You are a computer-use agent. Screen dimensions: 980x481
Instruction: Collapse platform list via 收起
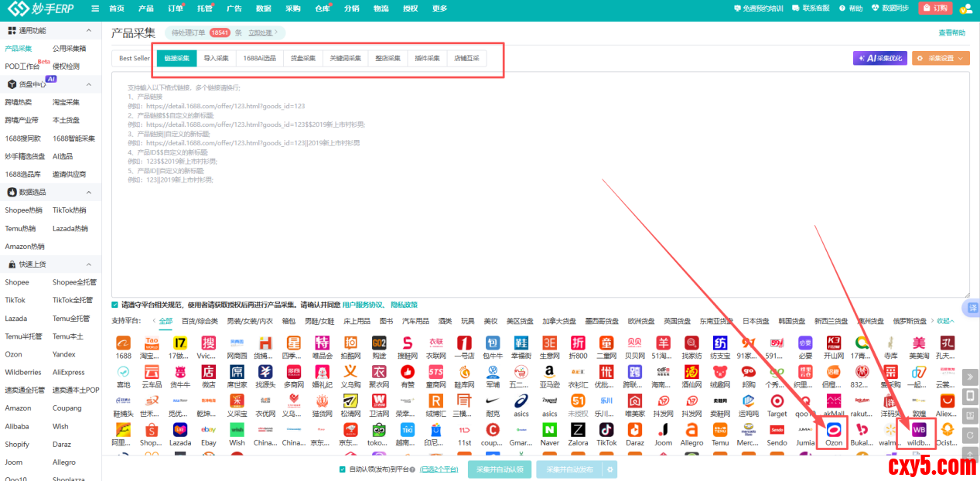[x=945, y=321]
